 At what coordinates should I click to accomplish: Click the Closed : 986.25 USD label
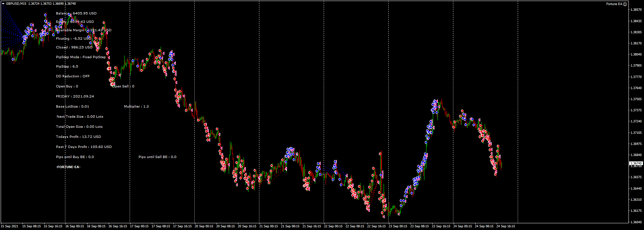point(74,47)
